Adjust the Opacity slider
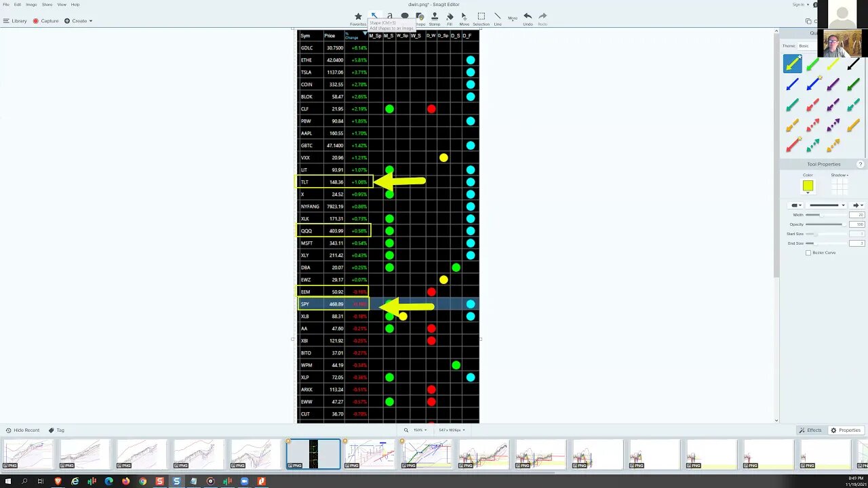 [825, 224]
